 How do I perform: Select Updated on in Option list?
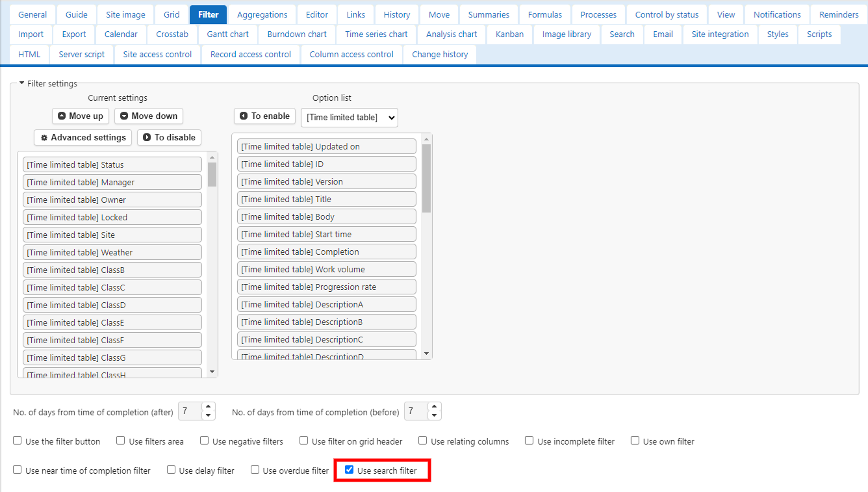(327, 146)
